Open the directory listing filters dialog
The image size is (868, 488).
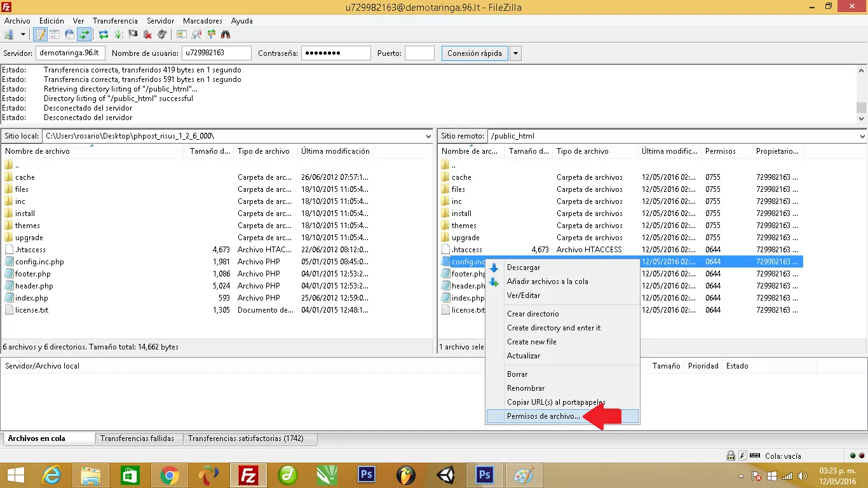tap(182, 34)
